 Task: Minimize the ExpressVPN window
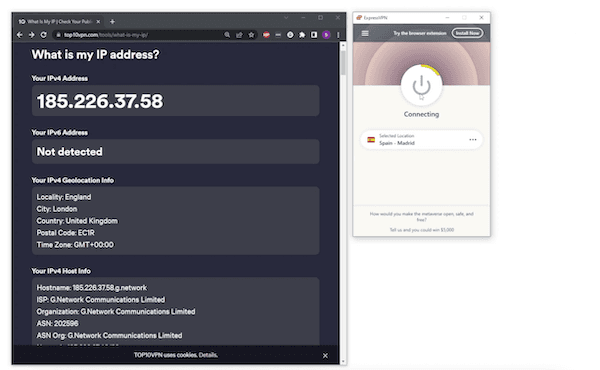pyautogui.click(x=447, y=18)
